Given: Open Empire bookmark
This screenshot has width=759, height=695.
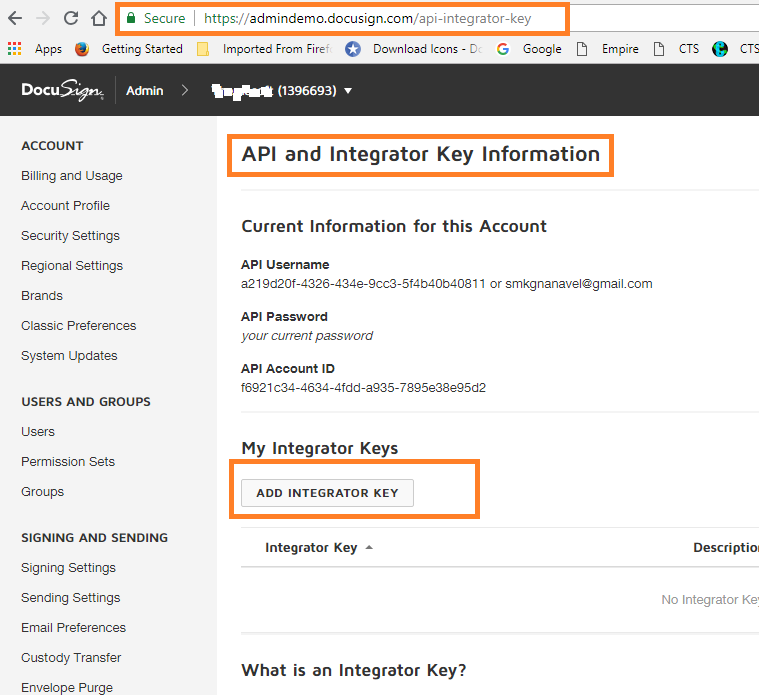Looking at the screenshot, I should pyautogui.click(x=607, y=49).
